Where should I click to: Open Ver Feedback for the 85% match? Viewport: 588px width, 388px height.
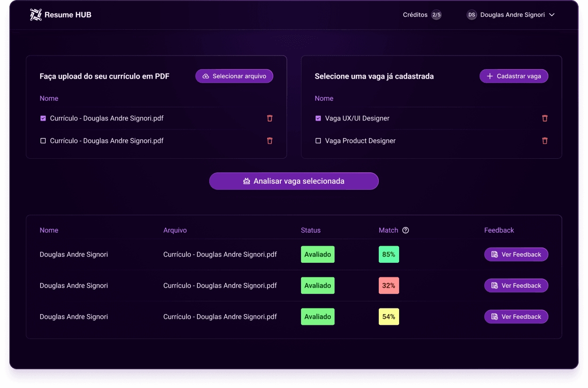516,254
